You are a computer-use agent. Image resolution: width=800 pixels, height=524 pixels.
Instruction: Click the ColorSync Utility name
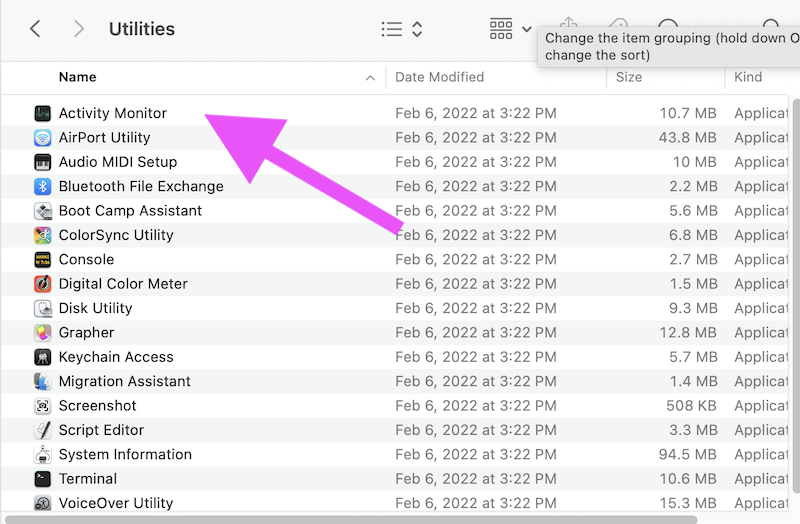116,235
